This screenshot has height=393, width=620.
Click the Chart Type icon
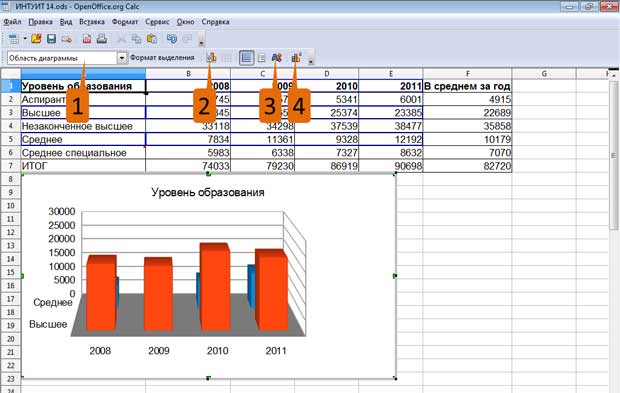[211, 58]
